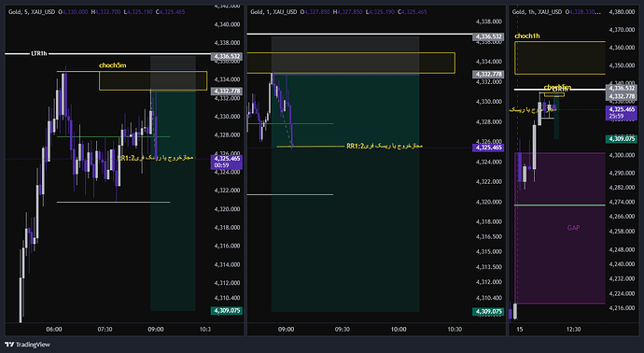Click the 10:00 time label on the 1-minute chart
The width and height of the screenshot is (644, 353).
point(399,329)
